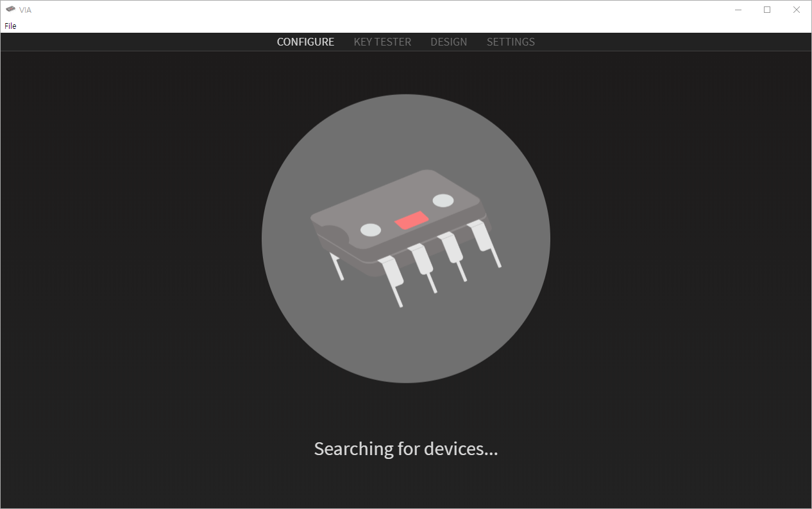Click the red mouth on the chip

coord(412,220)
